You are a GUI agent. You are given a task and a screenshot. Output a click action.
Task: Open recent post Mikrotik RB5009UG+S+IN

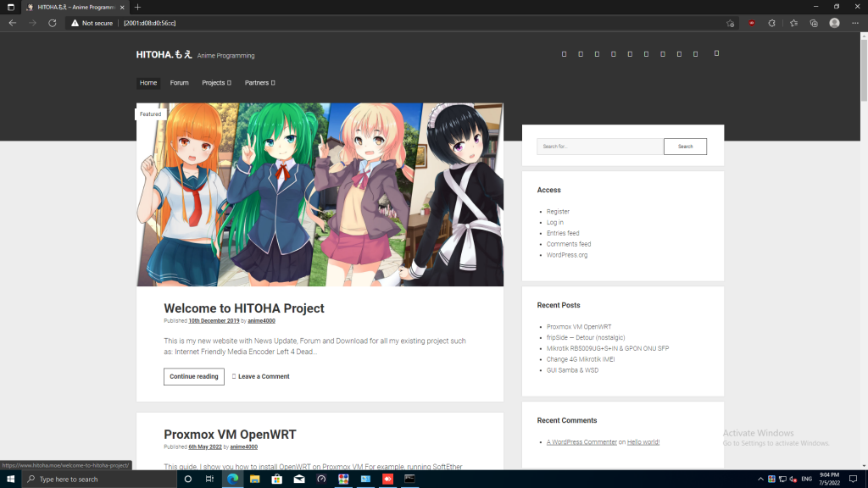pos(607,348)
